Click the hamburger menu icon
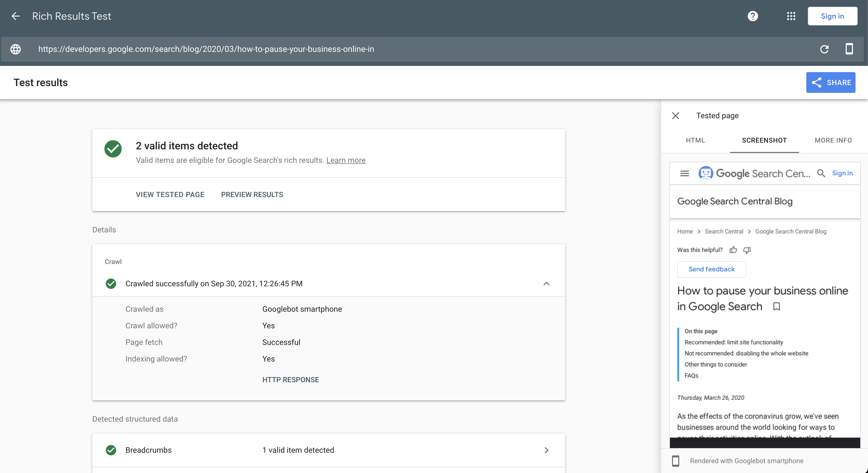The height and width of the screenshot is (473, 868). (x=685, y=173)
